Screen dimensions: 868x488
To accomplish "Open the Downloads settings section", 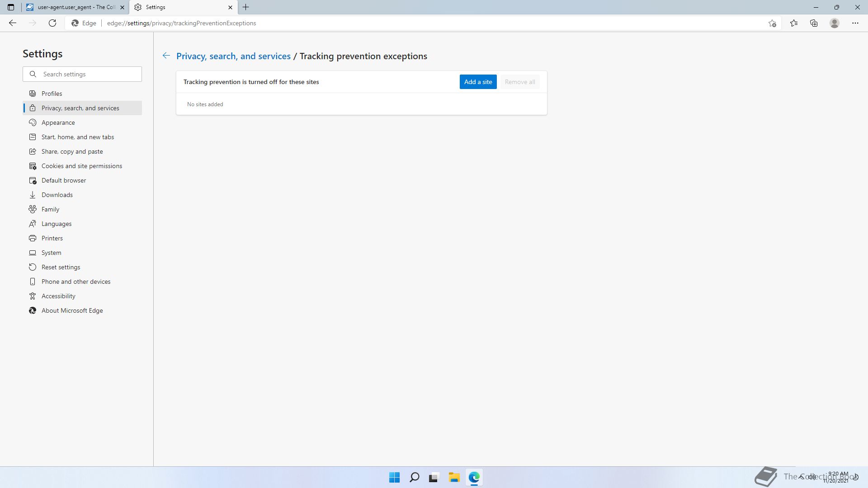I will (57, 195).
